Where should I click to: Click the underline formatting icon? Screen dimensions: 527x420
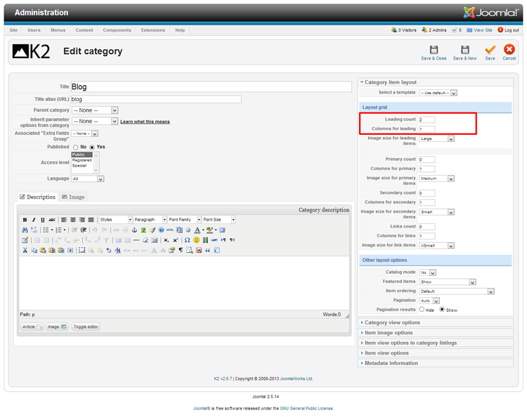pyautogui.click(x=42, y=220)
